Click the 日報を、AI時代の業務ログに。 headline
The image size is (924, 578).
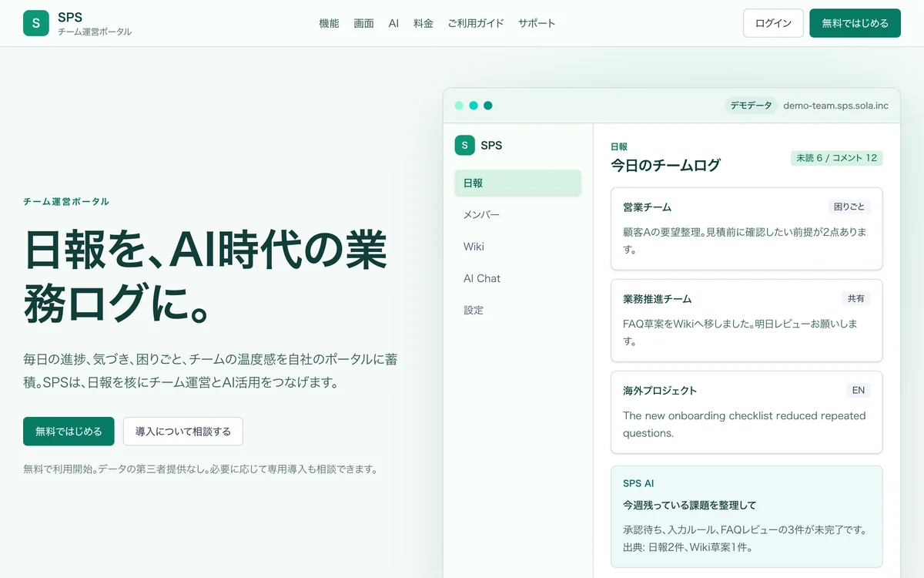pyautogui.click(x=206, y=276)
